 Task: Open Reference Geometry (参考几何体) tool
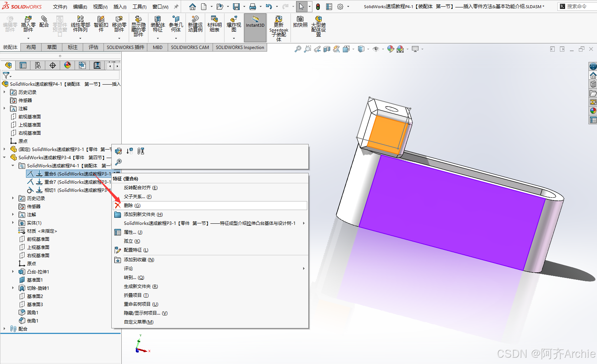(176, 24)
